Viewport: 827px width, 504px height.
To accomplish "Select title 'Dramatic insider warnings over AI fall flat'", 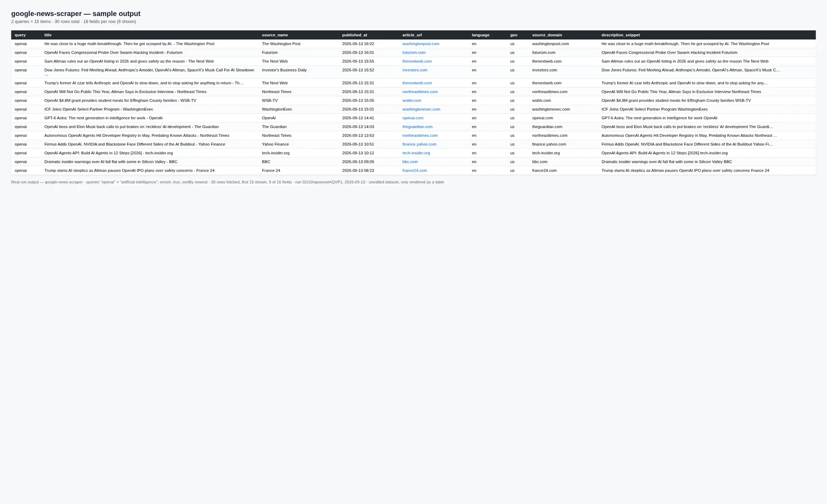I will (111, 162).
